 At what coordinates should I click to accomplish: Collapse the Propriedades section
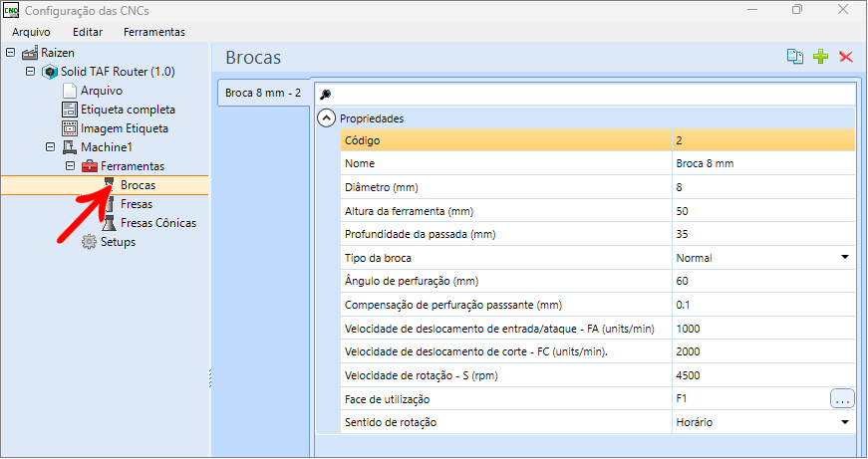coord(327,118)
